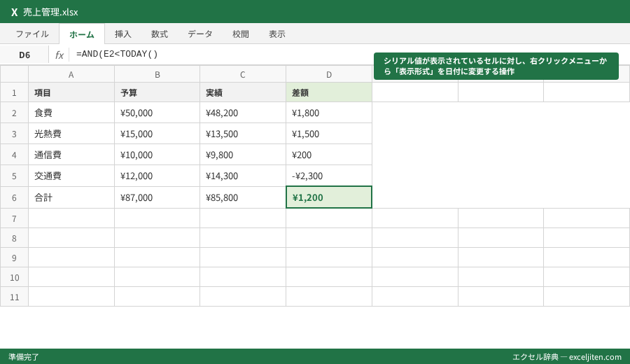This screenshot has height=364, width=630.
Task: Select column D header
Action: click(329, 74)
